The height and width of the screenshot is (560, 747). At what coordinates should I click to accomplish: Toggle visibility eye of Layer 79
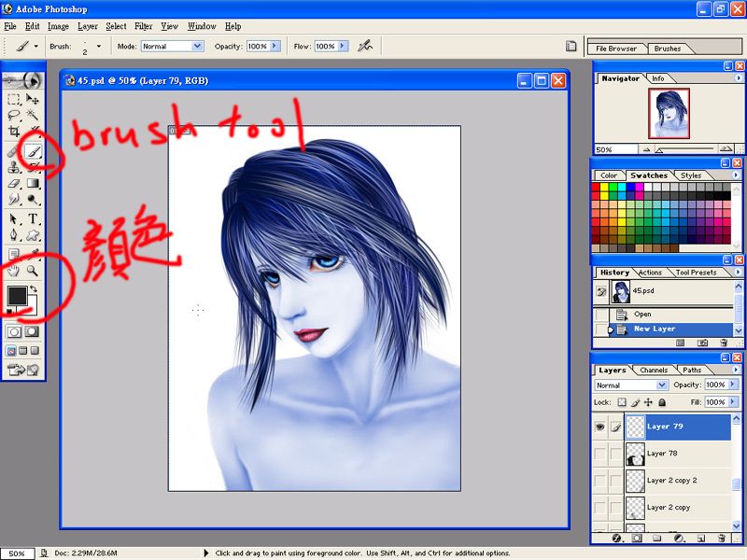pos(599,427)
